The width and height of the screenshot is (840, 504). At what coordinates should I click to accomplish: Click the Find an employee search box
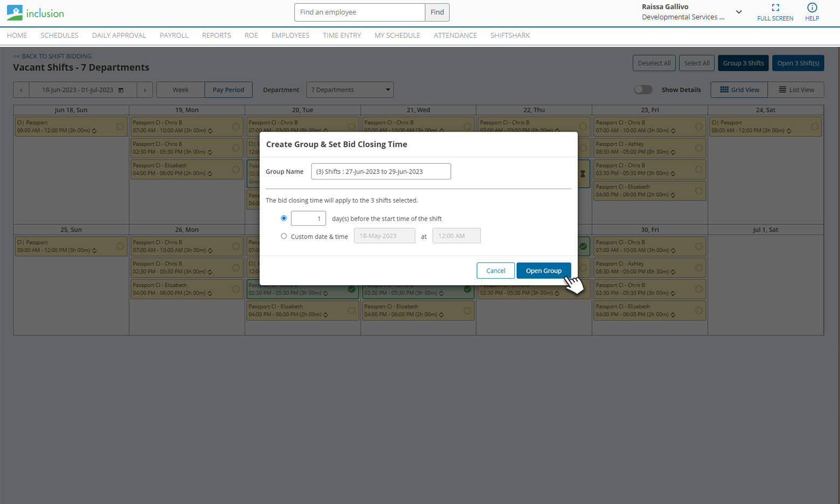[360, 12]
